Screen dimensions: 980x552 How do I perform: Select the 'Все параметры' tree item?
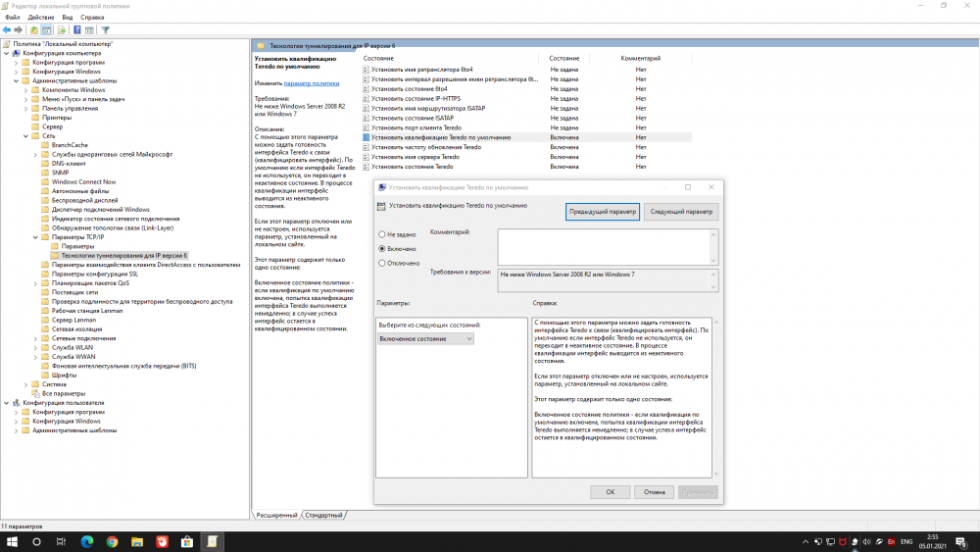64,394
